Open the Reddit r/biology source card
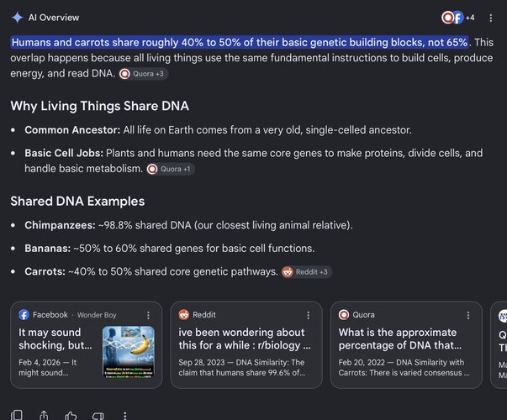The width and height of the screenshot is (507, 420). pyautogui.click(x=246, y=344)
